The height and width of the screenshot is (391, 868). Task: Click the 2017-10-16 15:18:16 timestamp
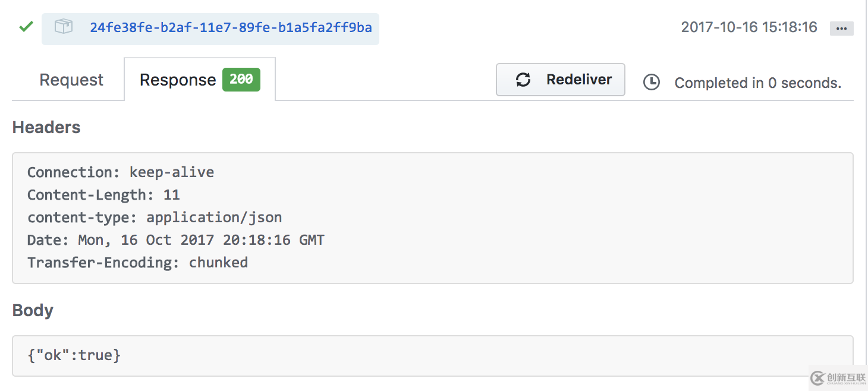pos(749,27)
